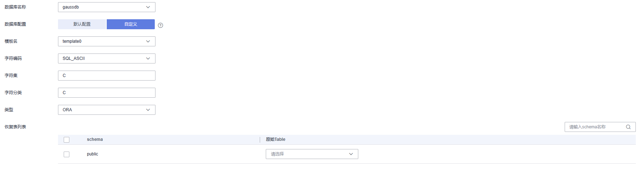Image resolution: width=644 pixels, height=169 pixels.
Task: Click the help question mark icon
Action: point(160,25)
